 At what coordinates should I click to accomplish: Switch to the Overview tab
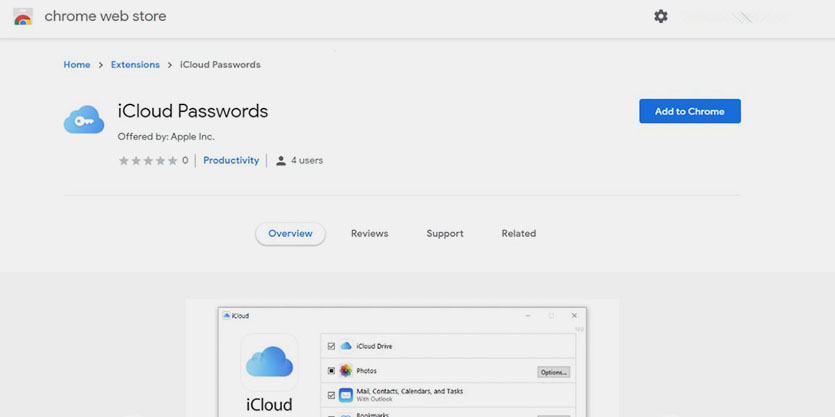[290, 234]
